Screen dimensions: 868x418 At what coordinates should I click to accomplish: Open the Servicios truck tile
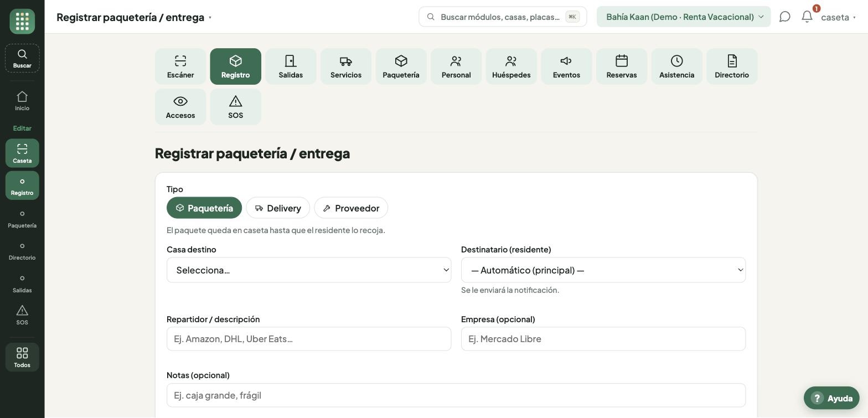click(x=346, y=66)
